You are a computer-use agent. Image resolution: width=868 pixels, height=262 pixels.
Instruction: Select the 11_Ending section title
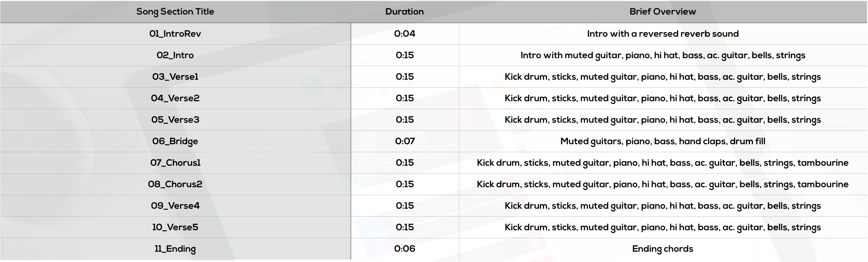pos(175,249)
